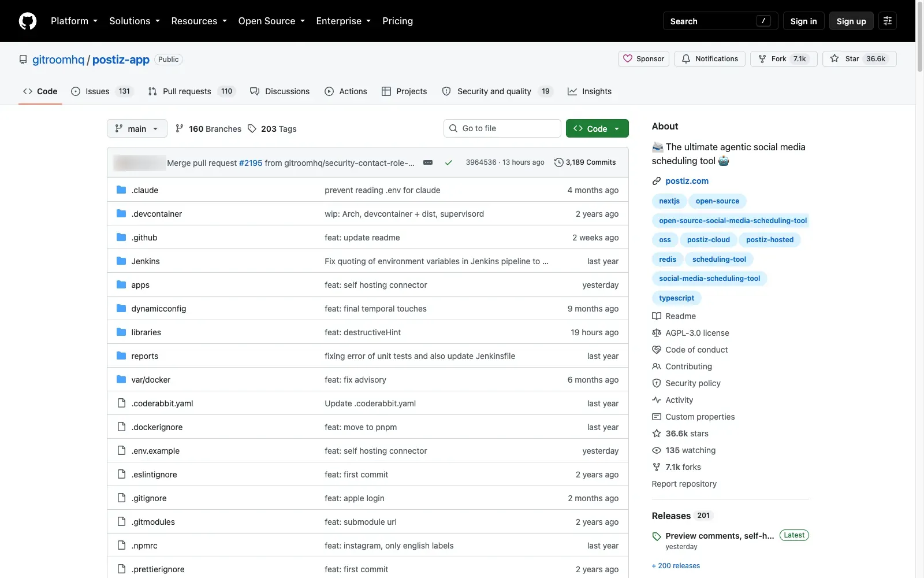Expand the Resources menu

click(199, 21)
